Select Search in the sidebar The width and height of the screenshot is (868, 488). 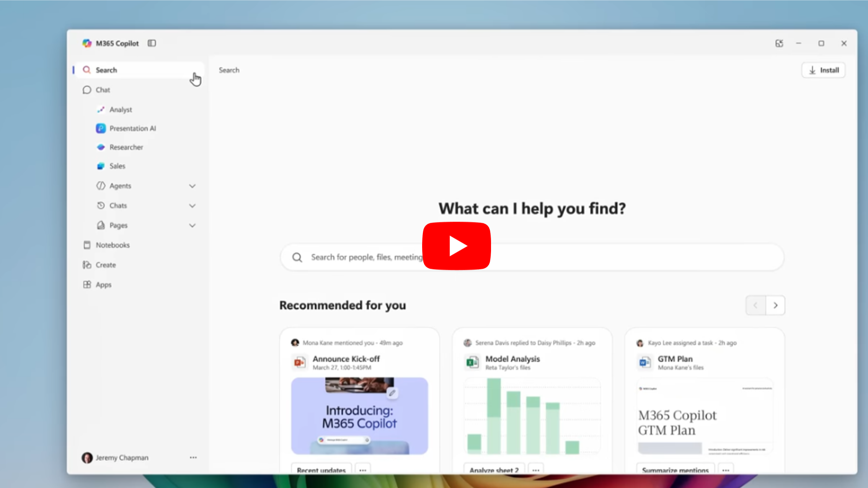[106, 70]
